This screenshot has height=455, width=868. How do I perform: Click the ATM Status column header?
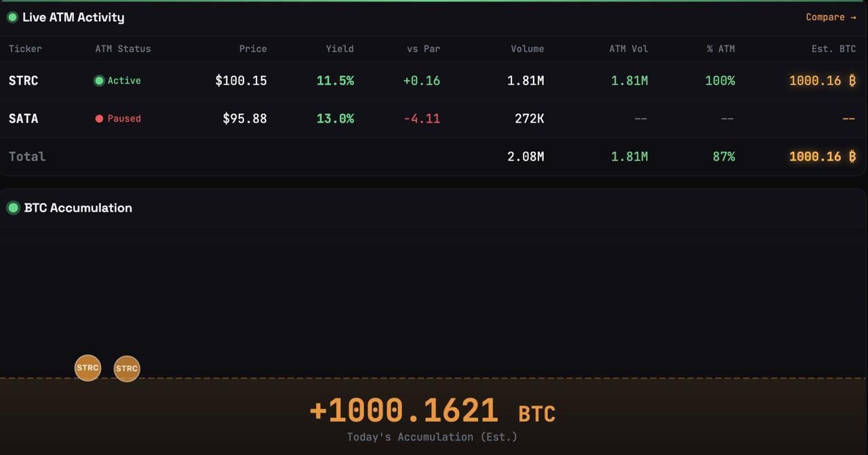[x=123, y=49]
